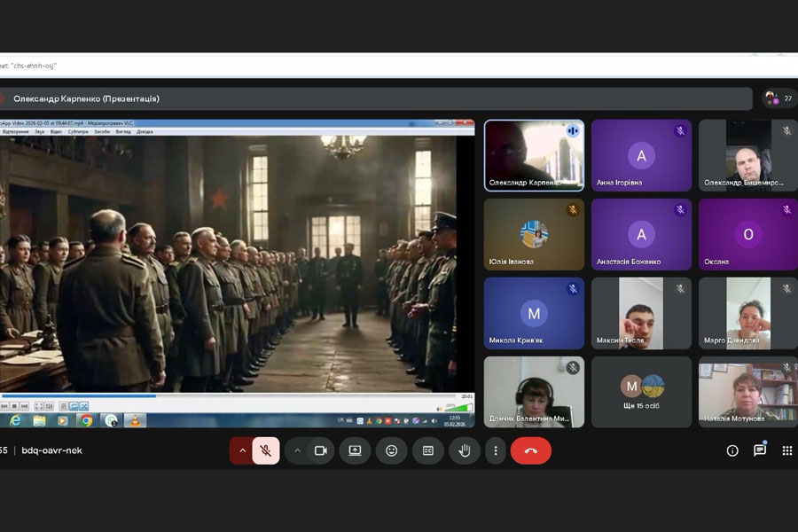The image size is (798, 532).
Task: Toggle the camera on or off
Action: 320,450
